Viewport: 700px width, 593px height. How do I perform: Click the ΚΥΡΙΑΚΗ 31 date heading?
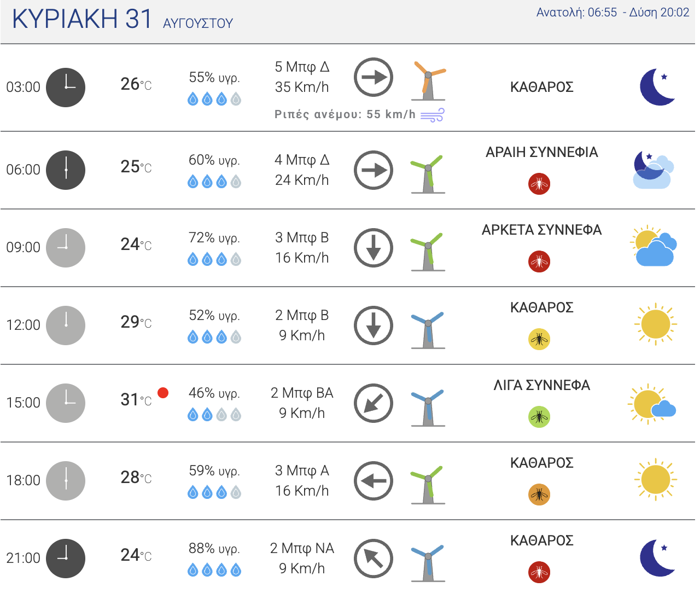click(83, 19)
